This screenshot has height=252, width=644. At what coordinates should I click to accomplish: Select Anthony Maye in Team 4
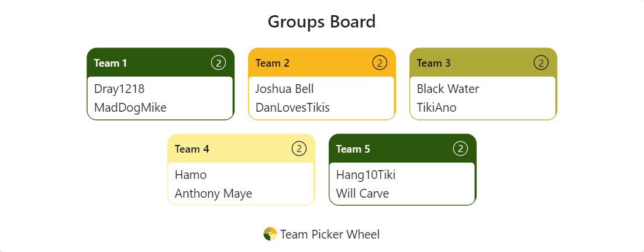coord(213,194)
